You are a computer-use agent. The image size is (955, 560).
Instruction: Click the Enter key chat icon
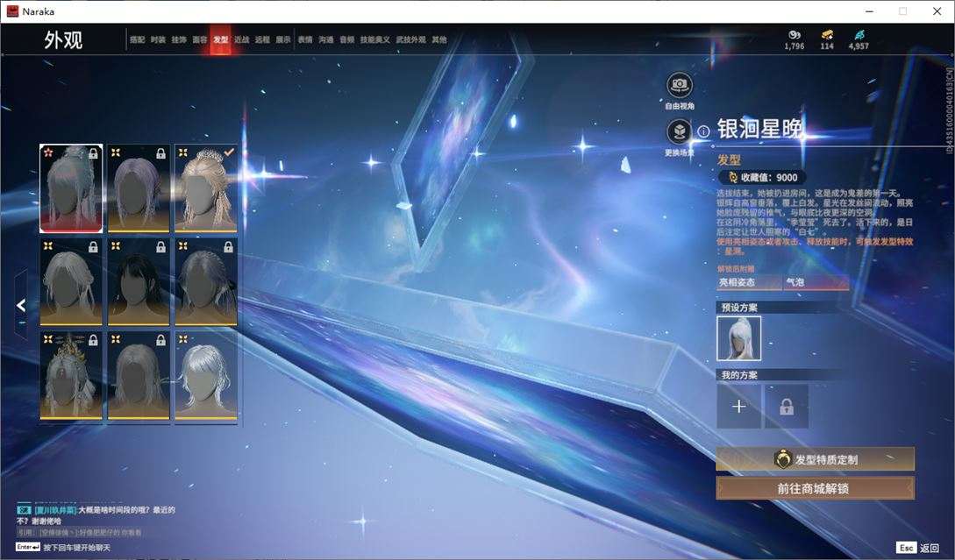point(28,547)
